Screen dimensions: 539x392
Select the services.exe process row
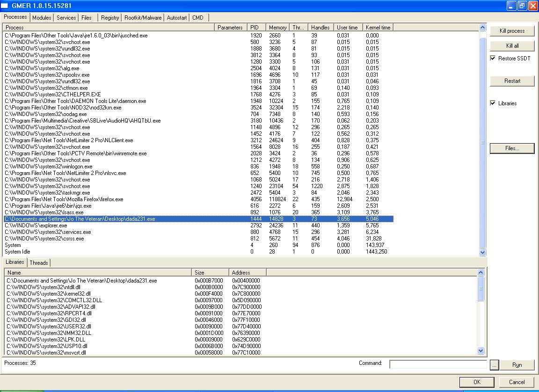198,232
